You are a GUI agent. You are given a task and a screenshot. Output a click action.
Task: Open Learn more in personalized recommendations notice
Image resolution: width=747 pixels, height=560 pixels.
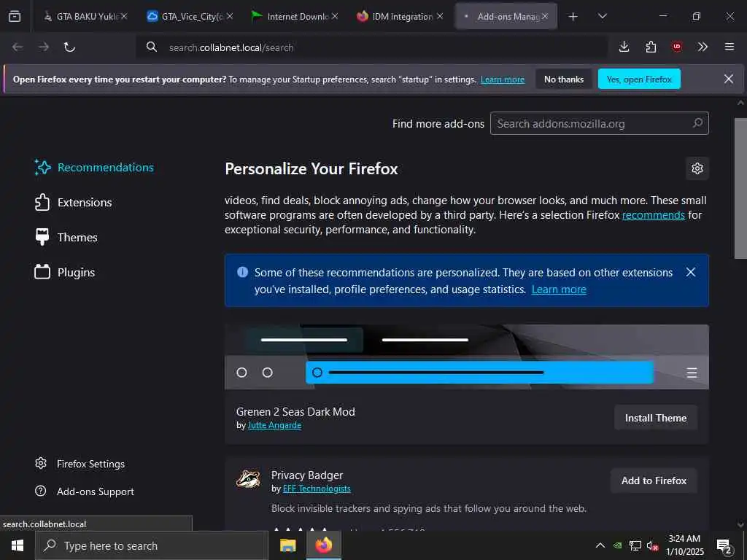click(559, 289)
